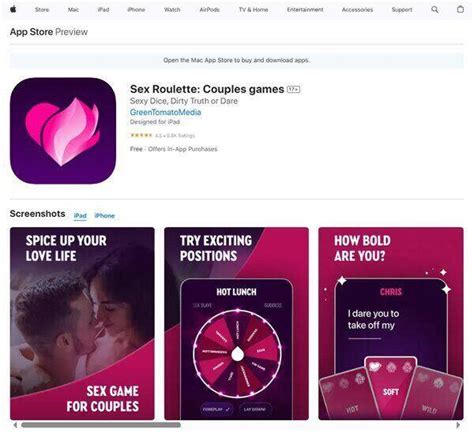Open the Spice Up Your Love Life screenshot

coord(82,323)
